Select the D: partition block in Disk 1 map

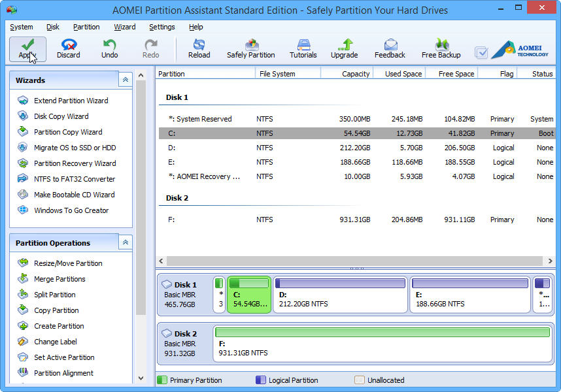(340, 295)
